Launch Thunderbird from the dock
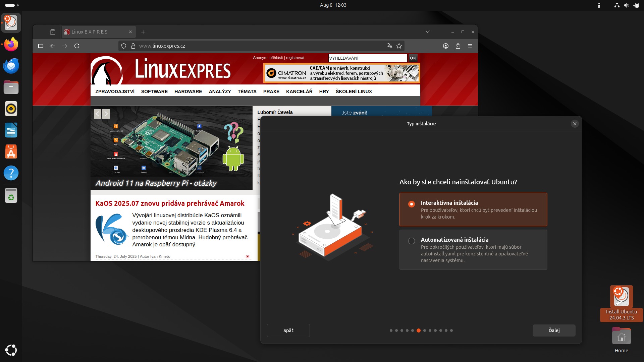Viewport: 644px width, 362px height. tap(11, 66)
